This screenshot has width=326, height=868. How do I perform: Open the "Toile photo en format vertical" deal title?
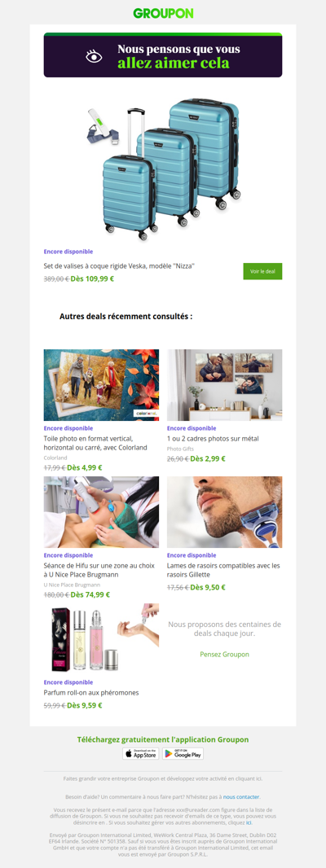pyautogui.click(x=95, y=443)
